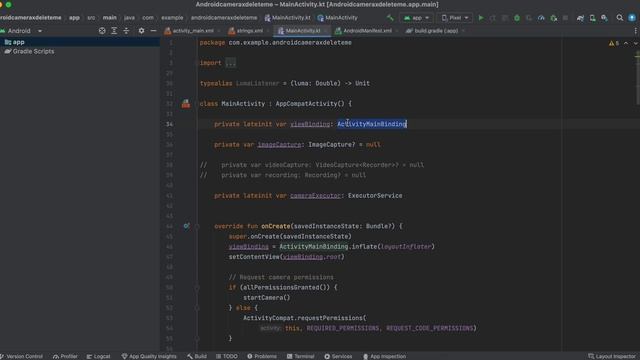
Task: Open SDK Manager icon in the toolbar
Action: coord(604,18)
